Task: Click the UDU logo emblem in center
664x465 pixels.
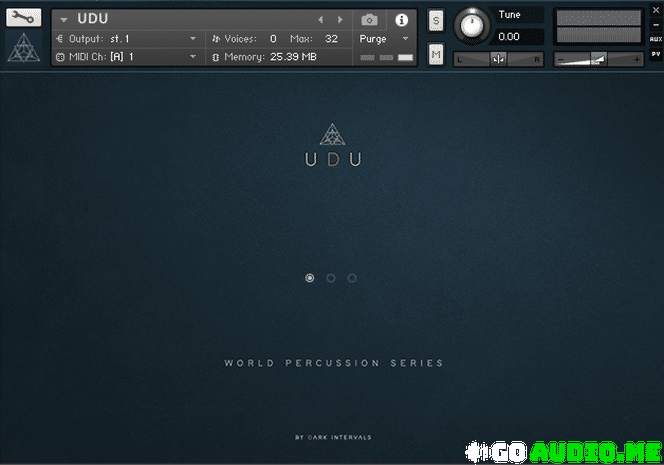Action: [x=332, y=134]
